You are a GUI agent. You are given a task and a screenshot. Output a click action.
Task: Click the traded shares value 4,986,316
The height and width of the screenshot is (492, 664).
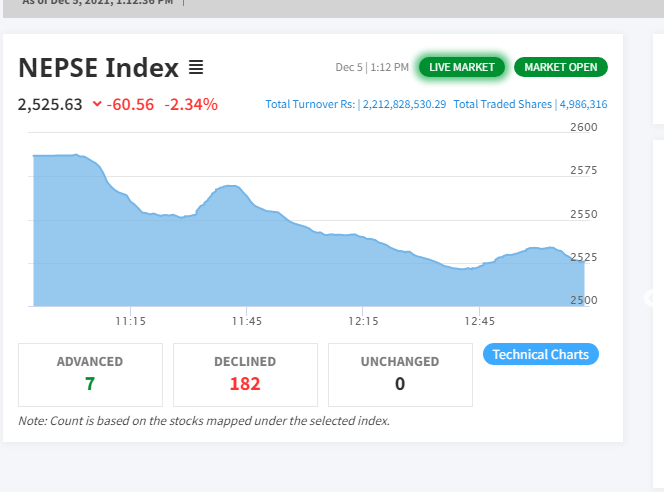click(x=584, y=104)
